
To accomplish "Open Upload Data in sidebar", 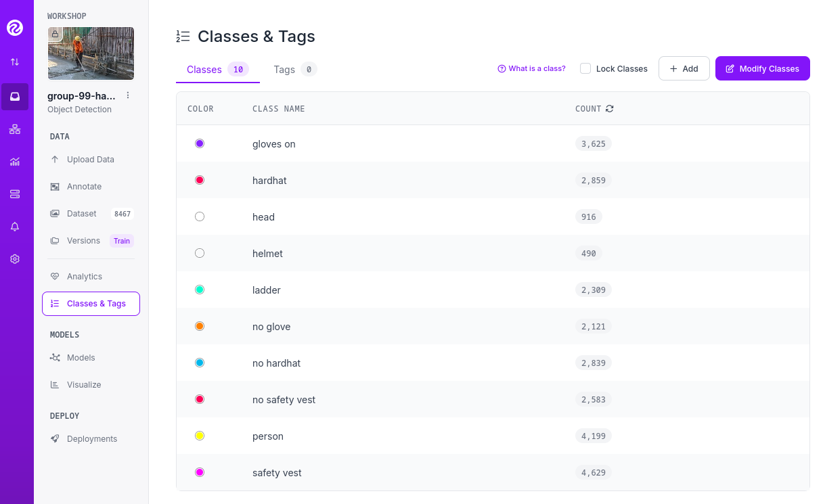I will 91,160.
